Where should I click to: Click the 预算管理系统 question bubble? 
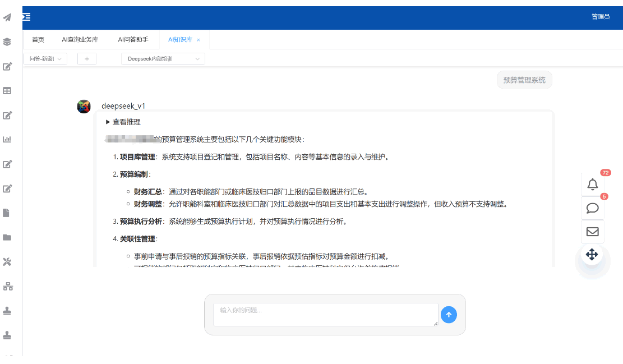coord(524,80)
